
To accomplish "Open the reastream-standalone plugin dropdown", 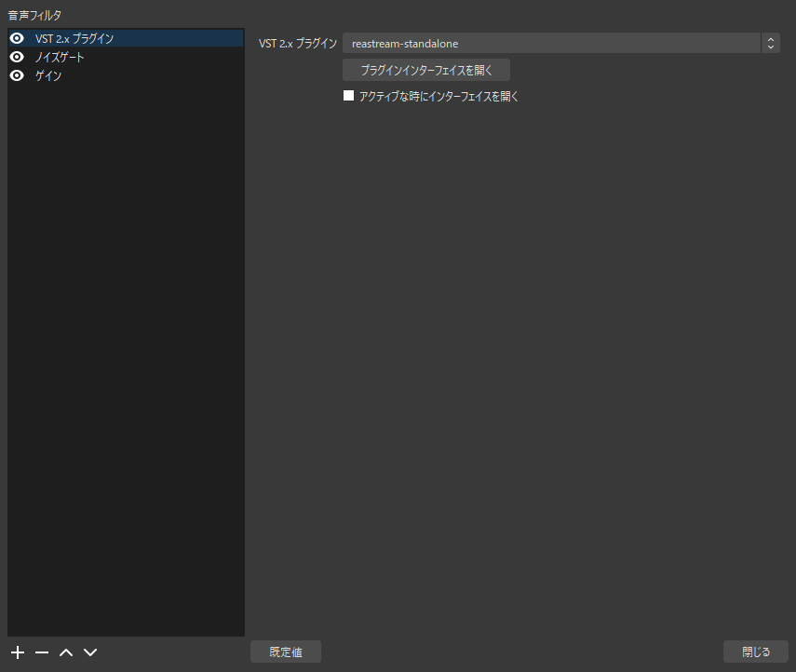I will coord(561,43).
